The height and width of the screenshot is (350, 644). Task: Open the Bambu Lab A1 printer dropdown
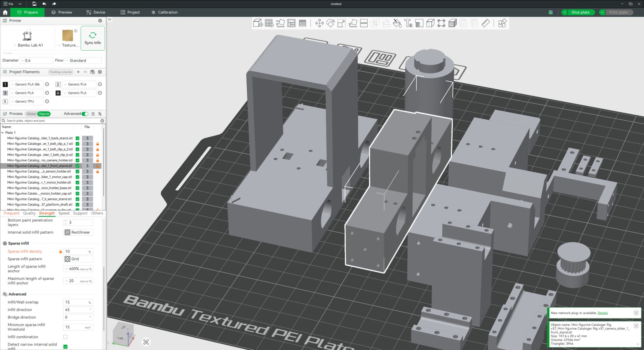tap(28, 45)
